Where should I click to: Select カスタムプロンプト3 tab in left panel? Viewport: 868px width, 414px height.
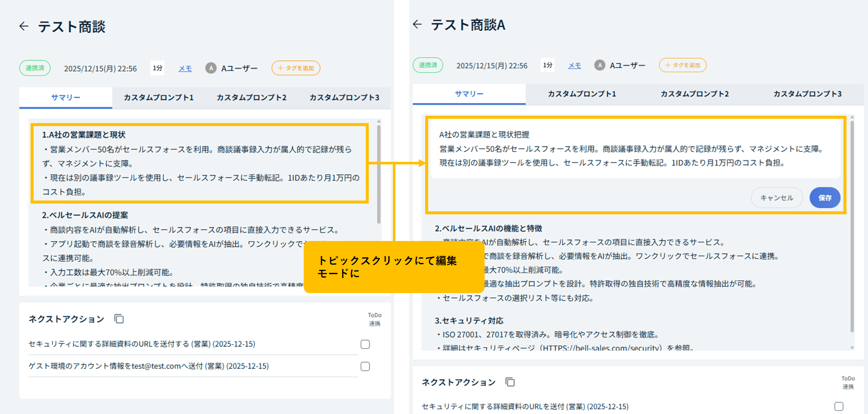click(x=344, y=98)
